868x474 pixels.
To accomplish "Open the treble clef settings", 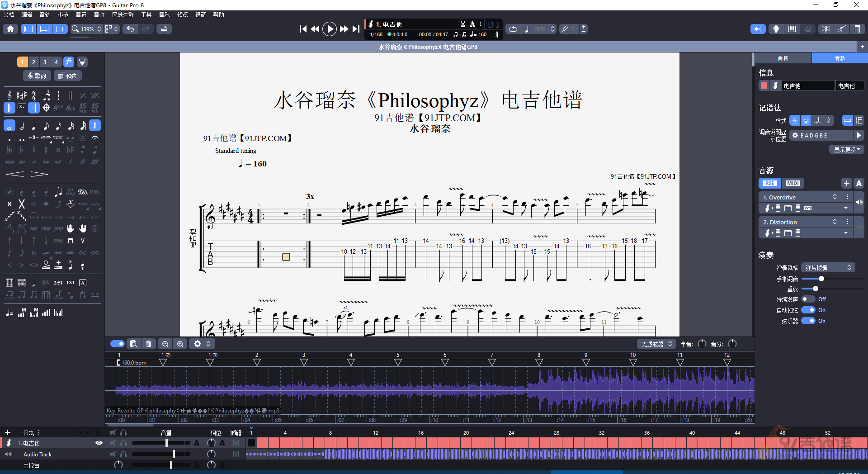I will coord(9,95).
